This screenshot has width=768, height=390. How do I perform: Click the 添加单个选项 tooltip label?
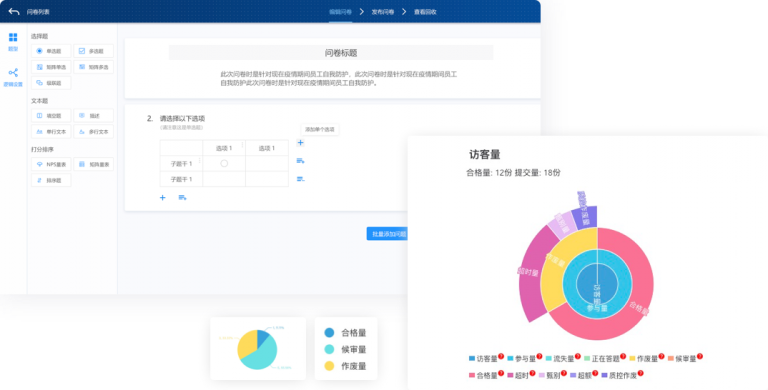(320, 129)
